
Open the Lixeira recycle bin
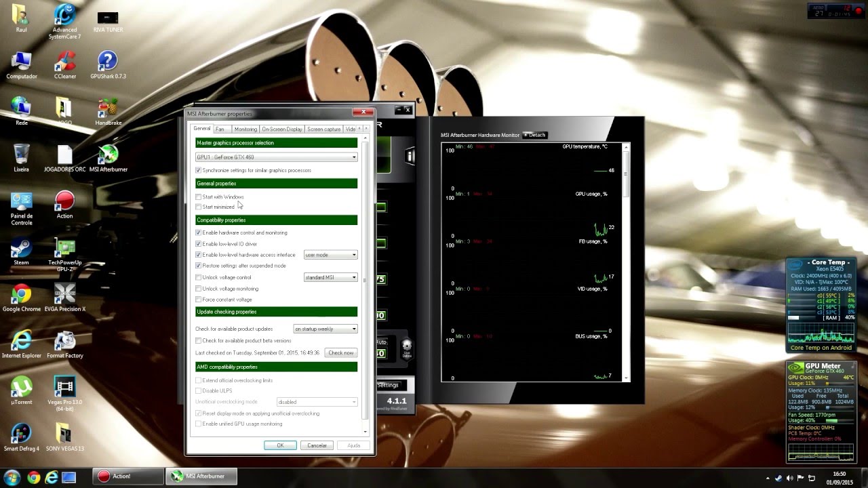pyautogui.click(x=21, y=157)
